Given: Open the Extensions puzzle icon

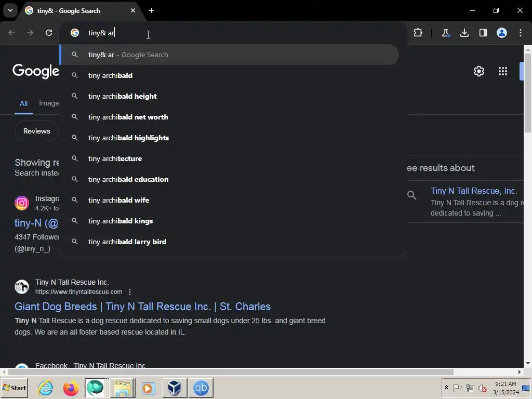Looking at the screenshot, I should (x=418, y=33).
